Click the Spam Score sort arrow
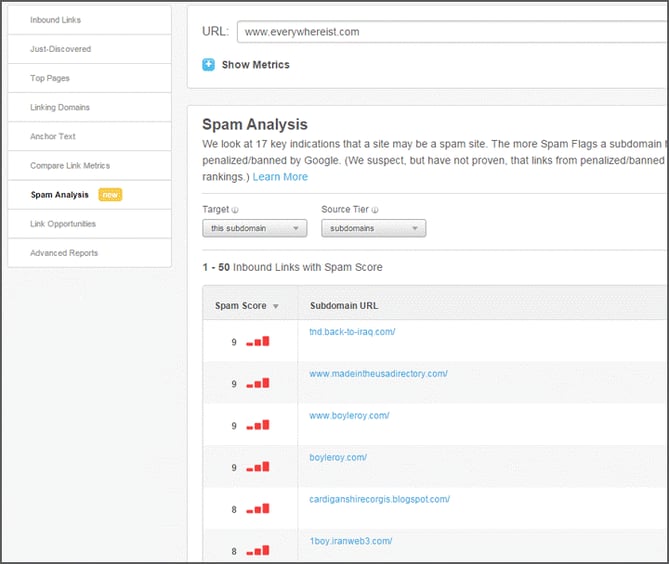The width and height of the screenshot is (669, 564). [x=276, y=306]
